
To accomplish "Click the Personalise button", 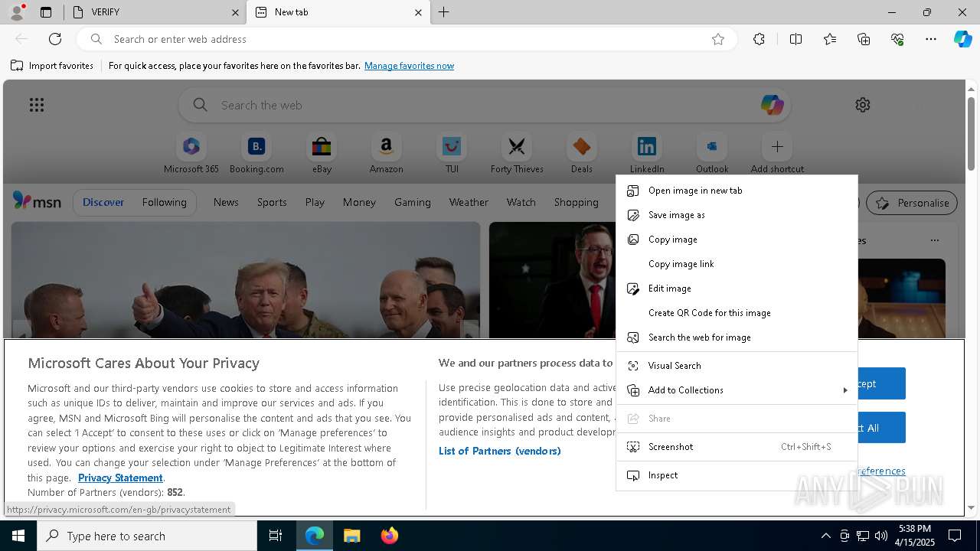I will (912, 203).
